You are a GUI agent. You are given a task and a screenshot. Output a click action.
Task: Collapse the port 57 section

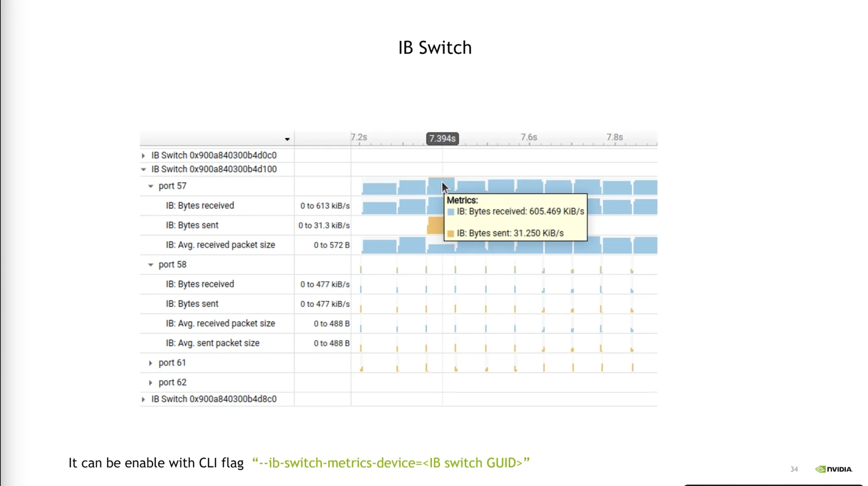pyautogui.click(x=150, y=186)
